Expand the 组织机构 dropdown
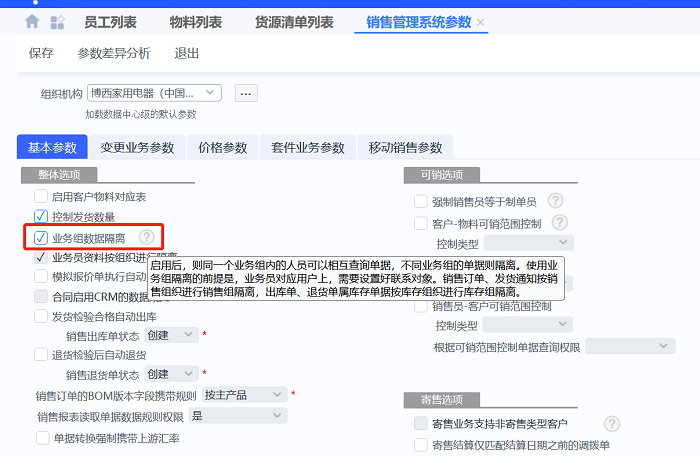 211,93
